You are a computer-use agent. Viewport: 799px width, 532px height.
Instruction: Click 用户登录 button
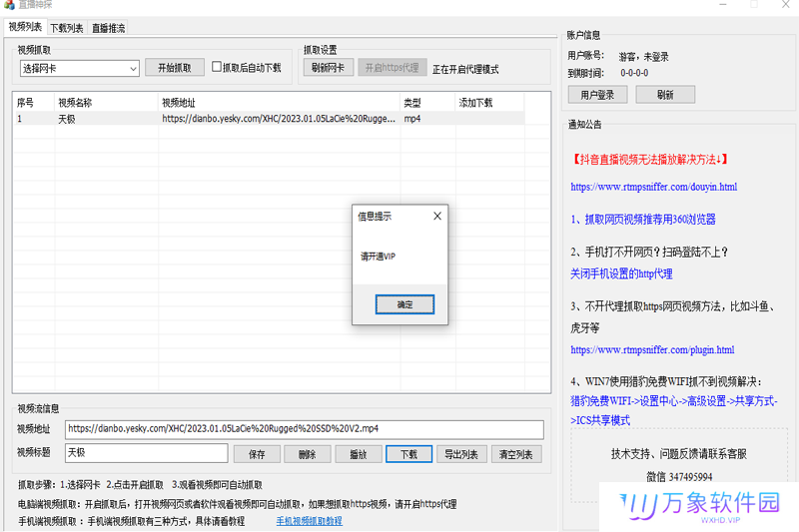pos(597,95)
